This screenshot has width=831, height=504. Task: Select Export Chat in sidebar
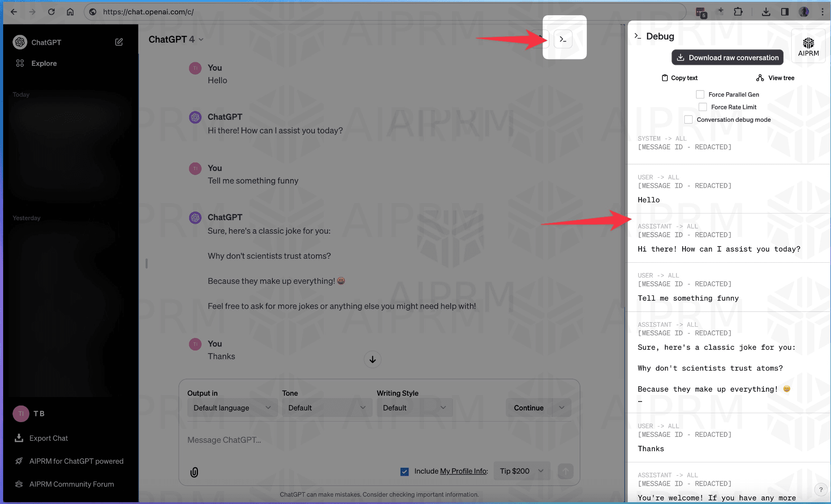coord(48,438)
